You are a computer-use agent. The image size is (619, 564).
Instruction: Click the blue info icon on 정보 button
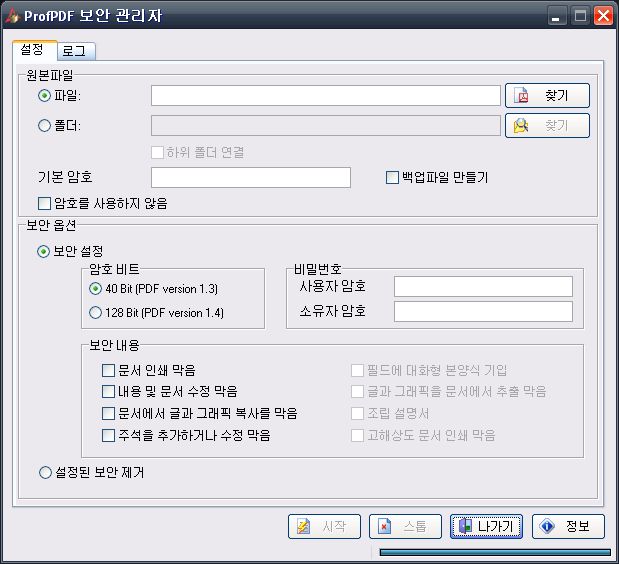click(x=547, y=527)
